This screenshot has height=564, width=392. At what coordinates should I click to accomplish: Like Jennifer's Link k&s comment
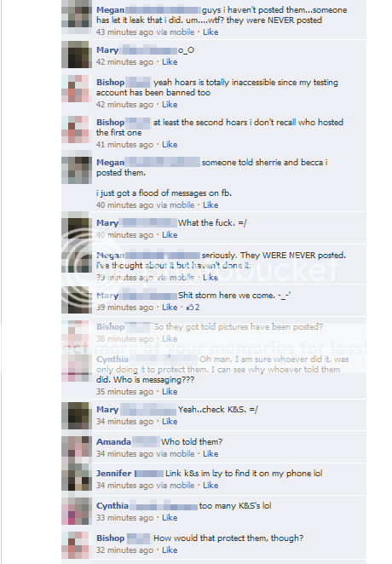click(210, 486)
